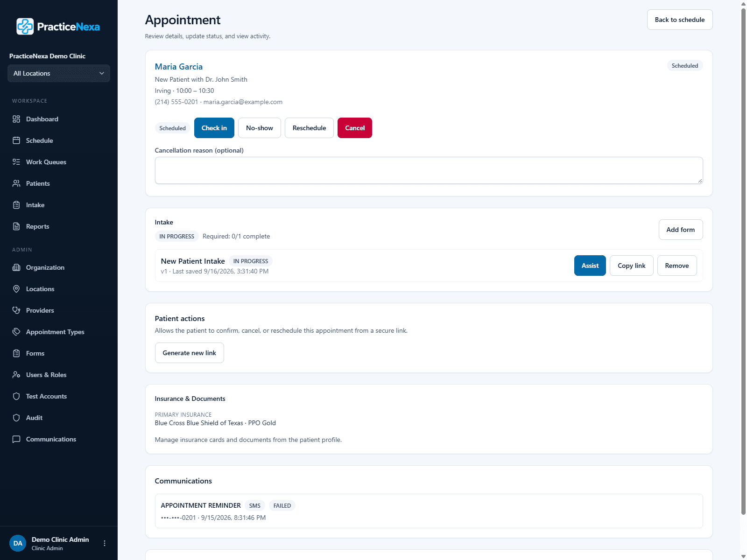This screenshot has height=560, width=747.
Task: Click the Organization building icon
Action: [x=16, y=267]
